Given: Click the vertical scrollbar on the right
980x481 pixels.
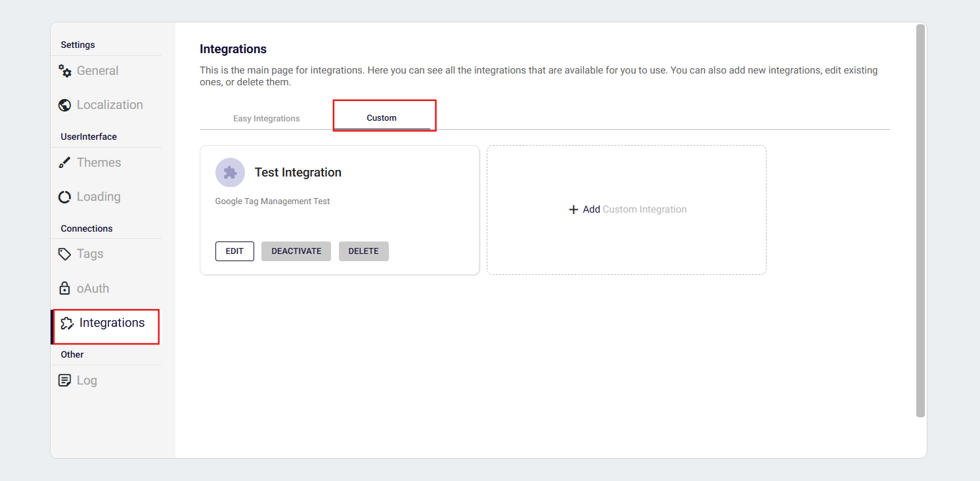Looking at the screenshot, I should (920, 220).
